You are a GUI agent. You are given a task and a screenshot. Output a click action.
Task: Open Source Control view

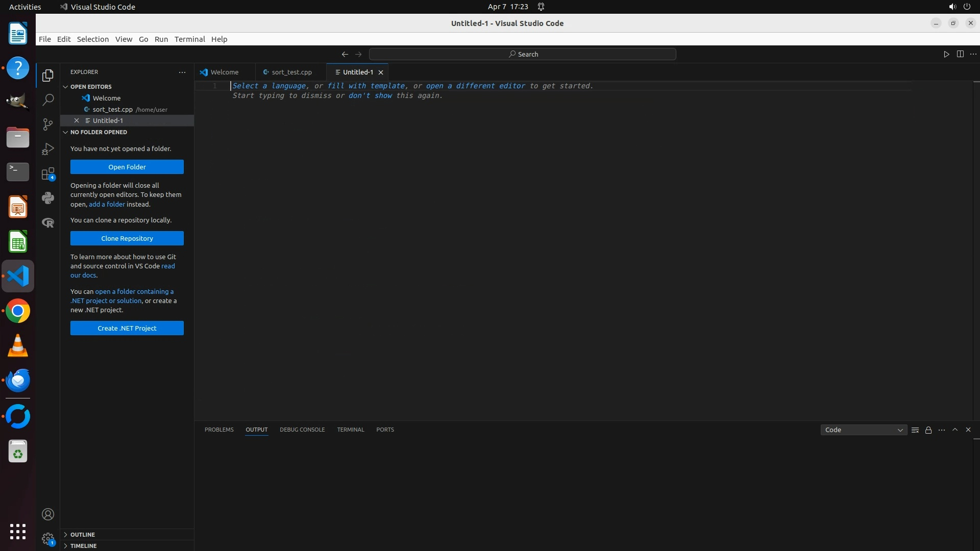[x=48, y=124]
